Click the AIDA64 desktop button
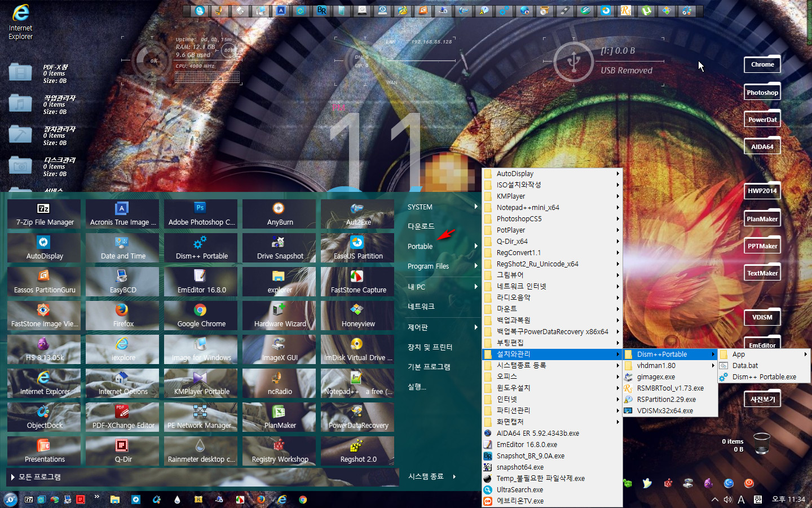The image size is (812, 508). click(762, 147)
